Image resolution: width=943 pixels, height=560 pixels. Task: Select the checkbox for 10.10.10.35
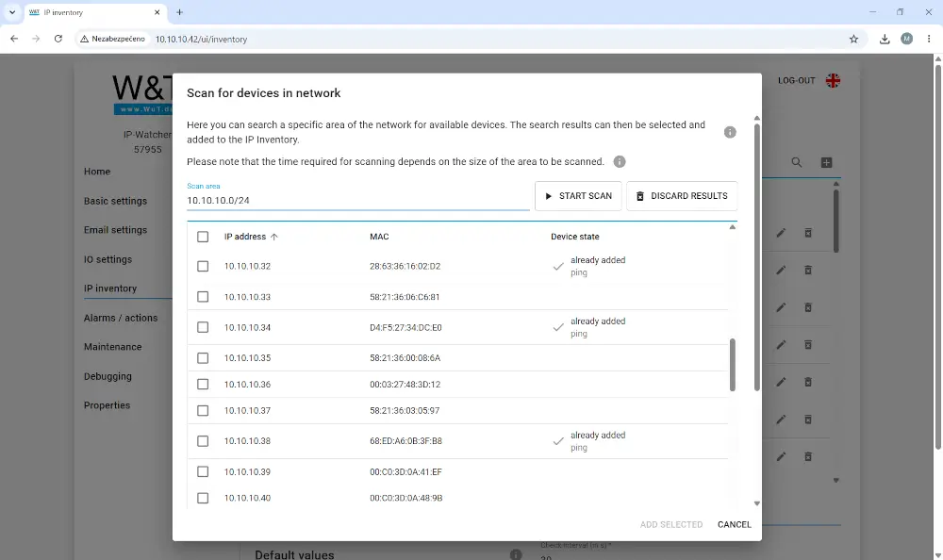(x=203, y=358)
